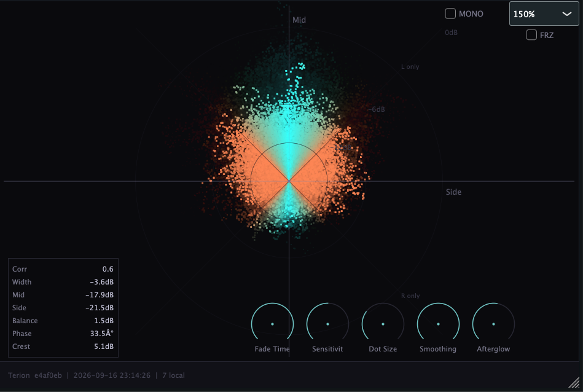Select the Crest value 5.1dB
583x392 pixels.
104,347
